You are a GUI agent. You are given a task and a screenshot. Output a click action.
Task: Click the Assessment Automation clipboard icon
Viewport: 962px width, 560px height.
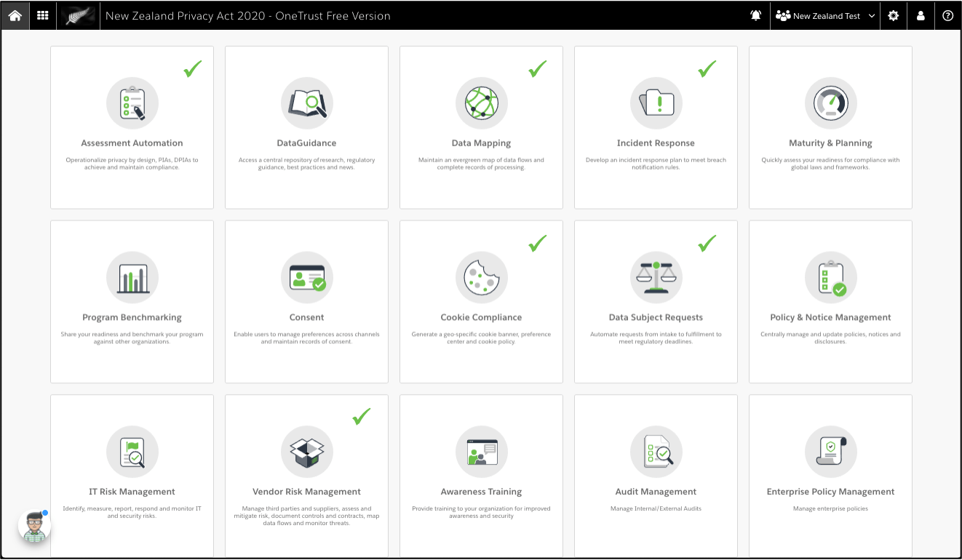pos(132,103)
